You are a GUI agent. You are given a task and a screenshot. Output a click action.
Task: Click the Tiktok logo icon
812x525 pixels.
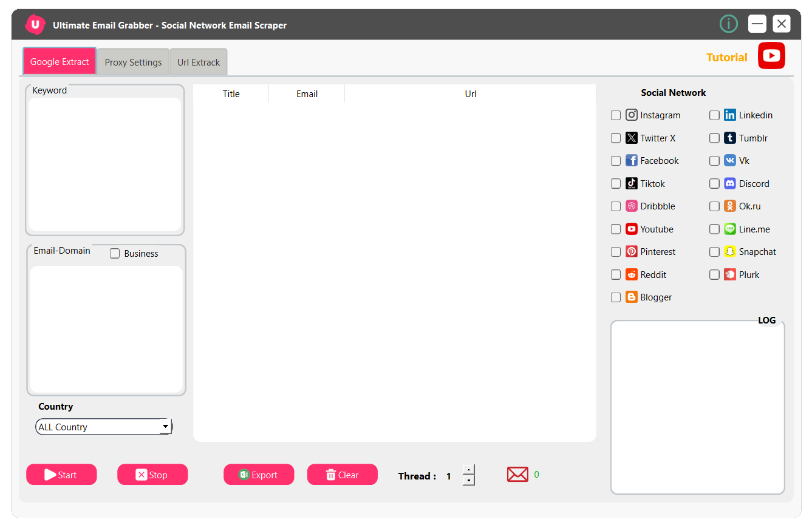[632, 183]
